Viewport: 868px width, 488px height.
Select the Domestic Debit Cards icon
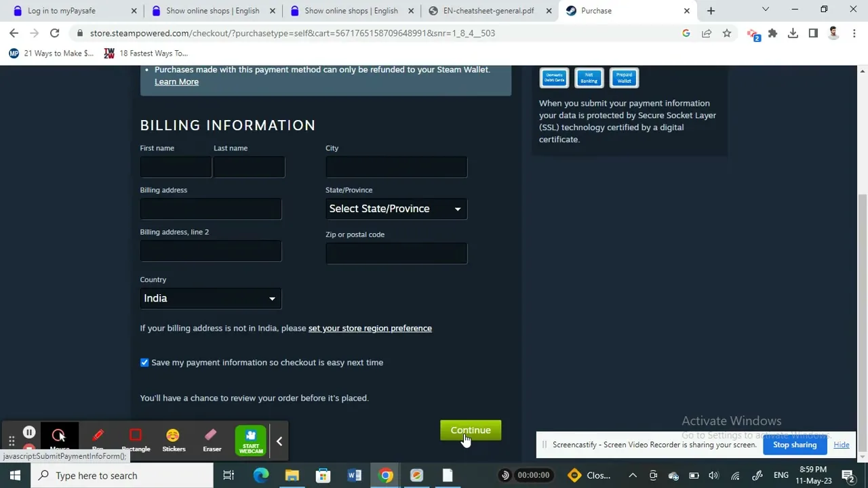[554, 78]
